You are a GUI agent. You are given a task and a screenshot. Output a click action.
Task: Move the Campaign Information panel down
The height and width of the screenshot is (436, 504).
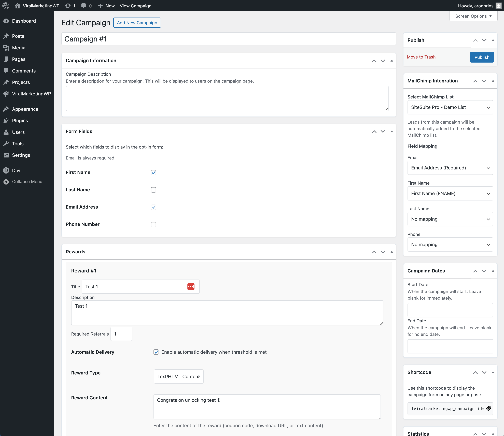(x=383, y=61)
